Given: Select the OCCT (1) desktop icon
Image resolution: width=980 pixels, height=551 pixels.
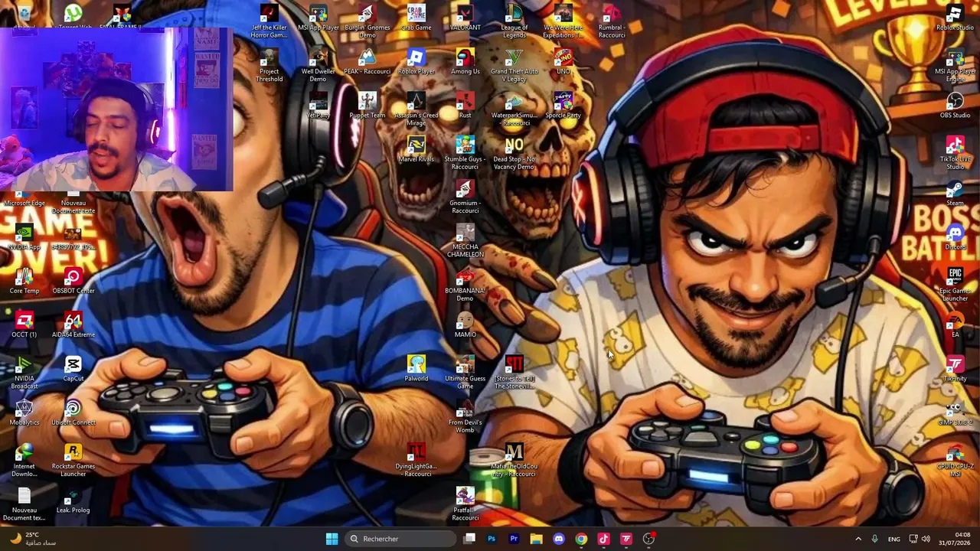Looking at the screenshot, I should (x=24, y=326).
